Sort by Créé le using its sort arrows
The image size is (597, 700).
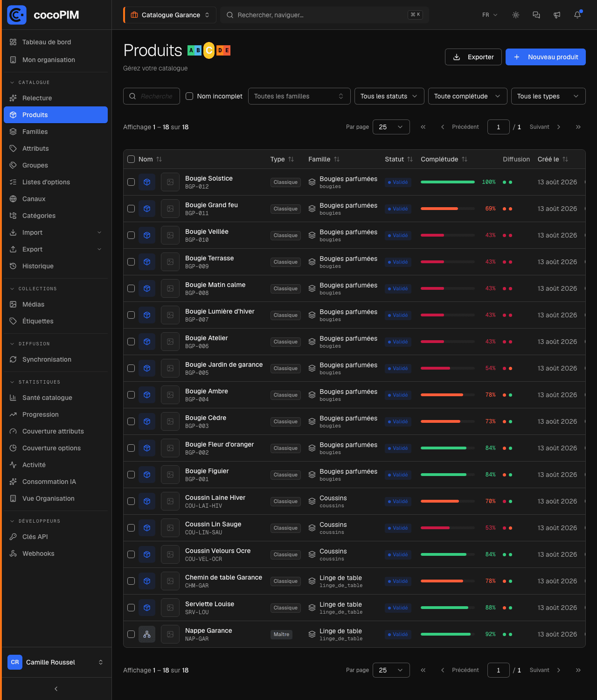pos(565,159)
